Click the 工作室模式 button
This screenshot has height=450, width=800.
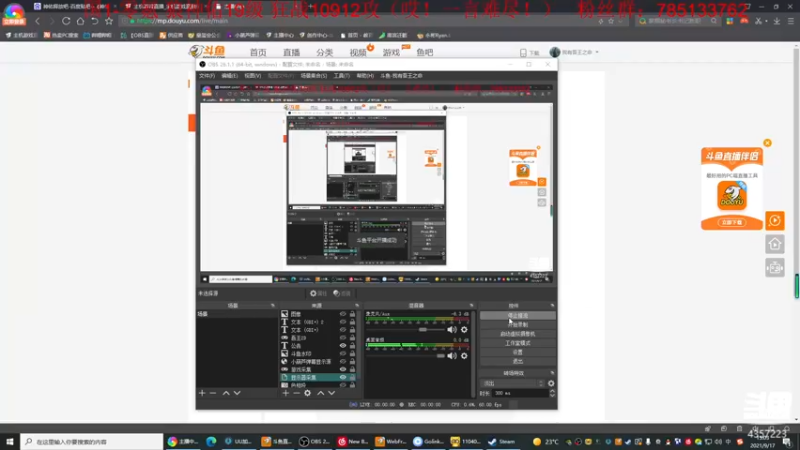pyautogui.click(x=517, y=343)
